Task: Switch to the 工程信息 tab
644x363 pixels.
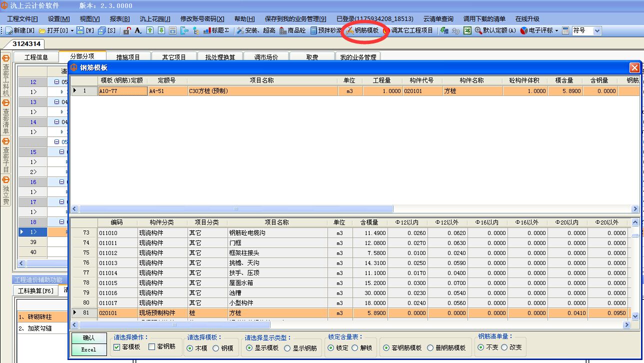Action: point(36,57)
